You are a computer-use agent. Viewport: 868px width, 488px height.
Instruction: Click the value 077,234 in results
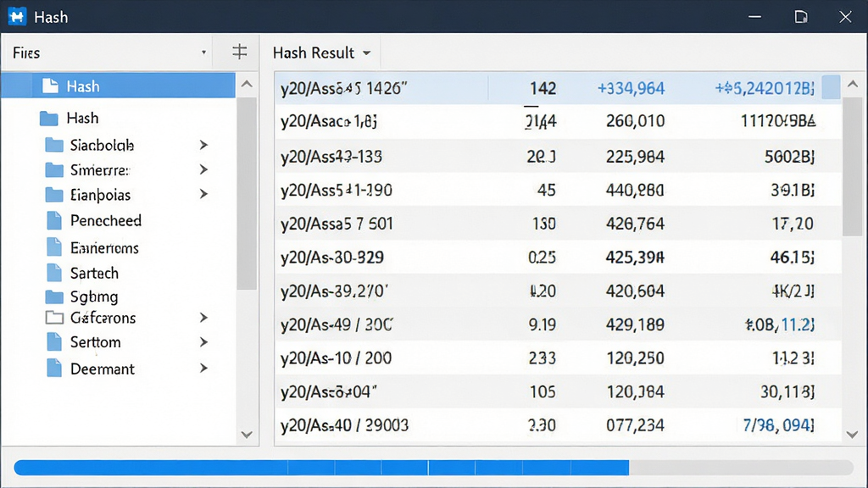(635, 425)
